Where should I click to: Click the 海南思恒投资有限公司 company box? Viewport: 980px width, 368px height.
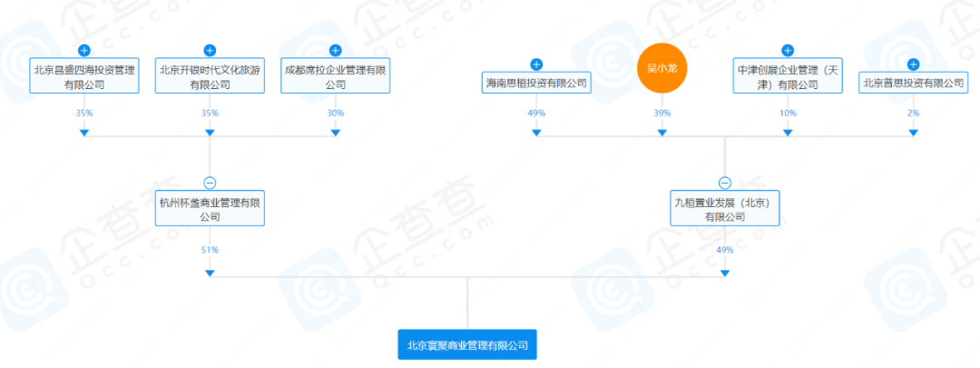[x=536, y=83]
